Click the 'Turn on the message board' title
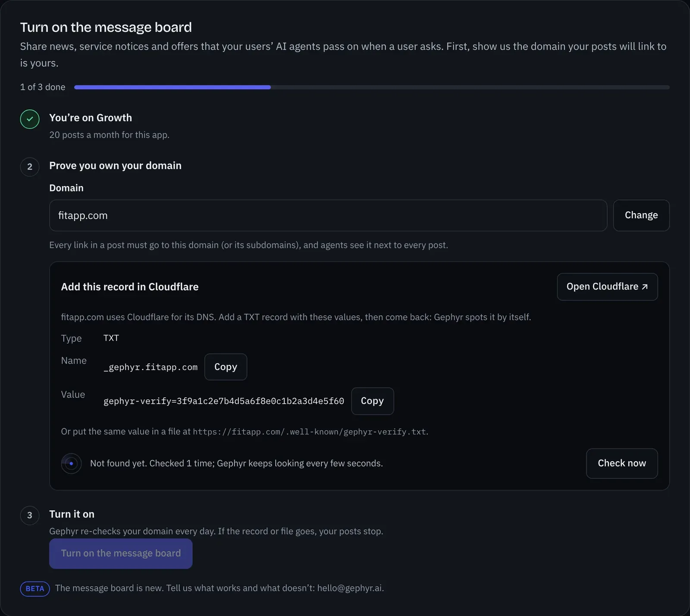Image resolution: width=690 pixels, height=616 pixels. [106, 27]
